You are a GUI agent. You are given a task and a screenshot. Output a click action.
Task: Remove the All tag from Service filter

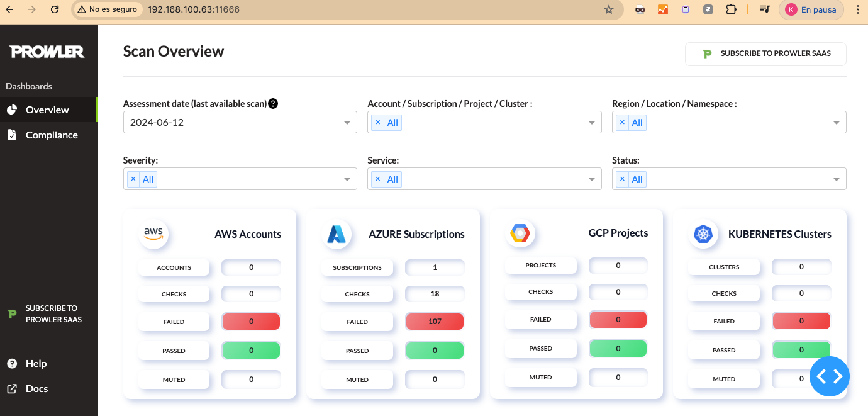377,179
